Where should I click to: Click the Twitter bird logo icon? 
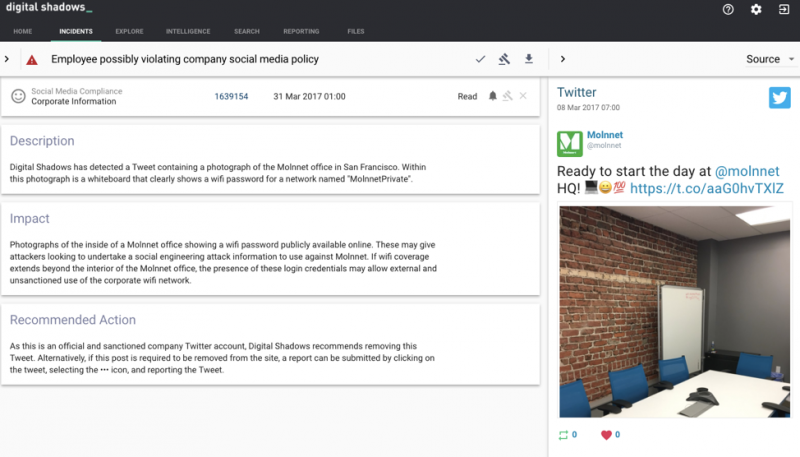coord(780,97)
